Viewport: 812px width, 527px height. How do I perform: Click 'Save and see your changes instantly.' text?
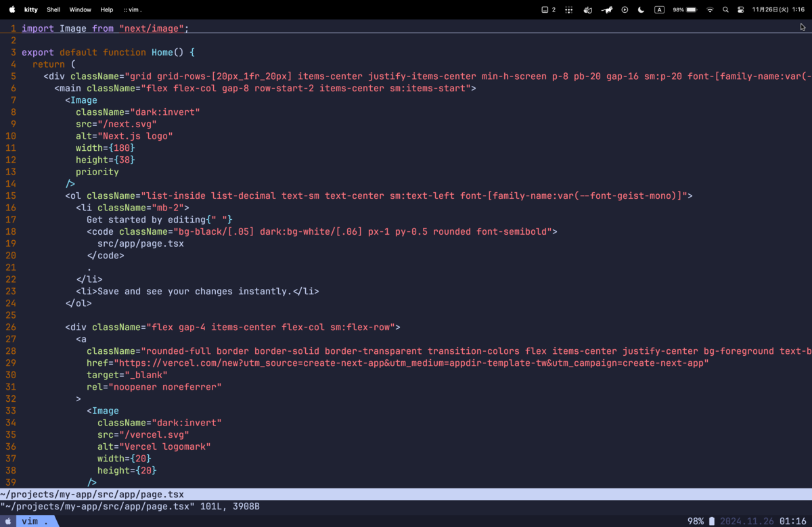click(x=195, y=292)
